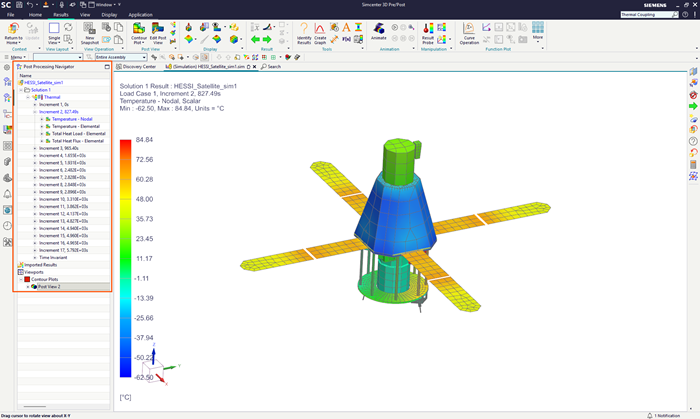Open the Window dropdown in title bar
This screenshot has height=419, width=700.
coord(105,4)
